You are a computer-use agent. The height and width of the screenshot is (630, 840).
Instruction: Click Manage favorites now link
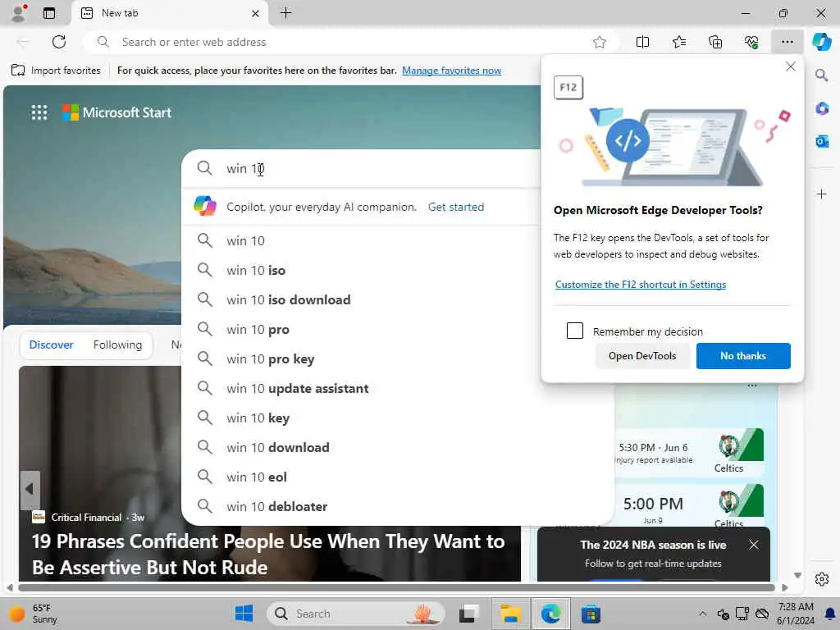tap(451, 71)
